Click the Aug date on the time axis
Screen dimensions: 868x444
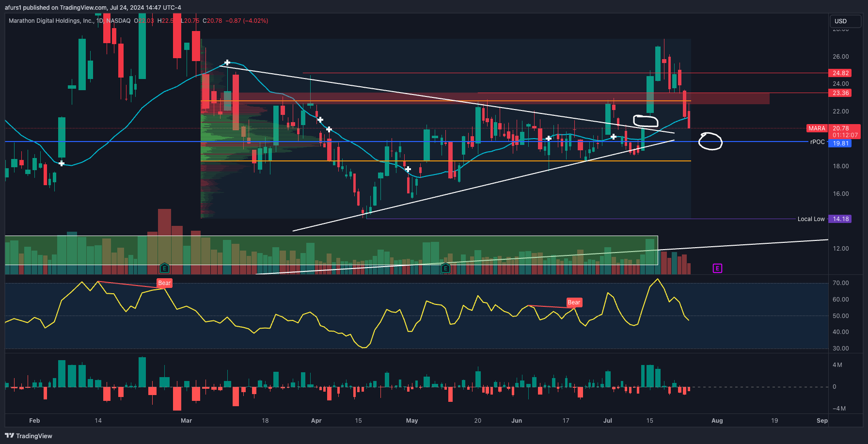717,421
